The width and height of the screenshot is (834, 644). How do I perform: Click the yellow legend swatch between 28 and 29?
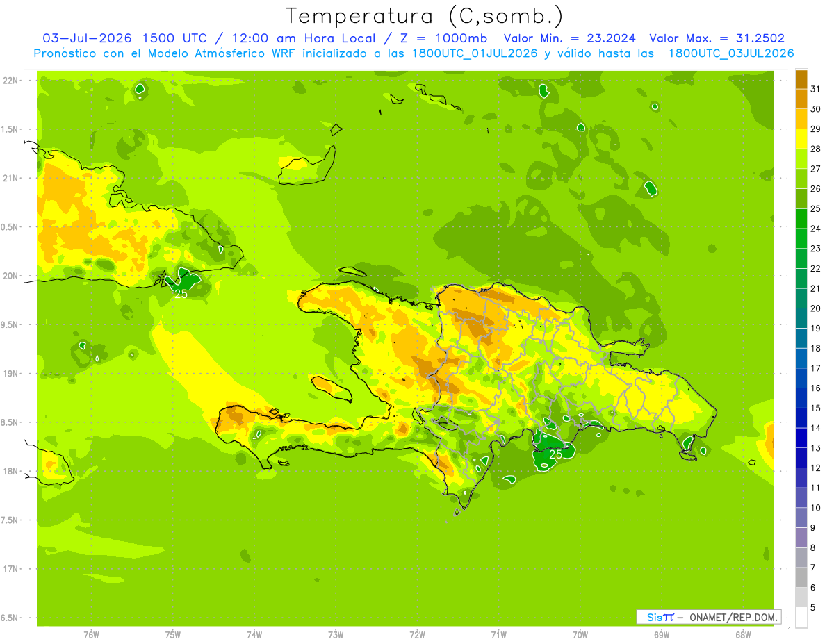[801, 139]
